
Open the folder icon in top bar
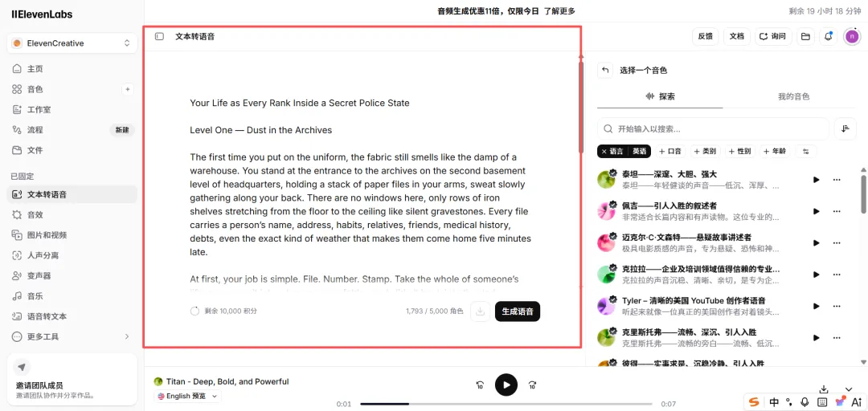click(805, 36)
